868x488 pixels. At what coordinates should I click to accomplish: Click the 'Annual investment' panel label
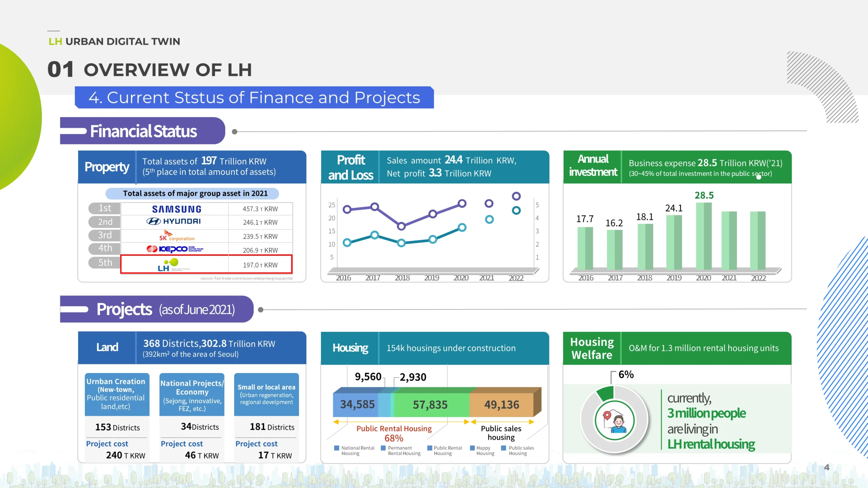point(593,165)
